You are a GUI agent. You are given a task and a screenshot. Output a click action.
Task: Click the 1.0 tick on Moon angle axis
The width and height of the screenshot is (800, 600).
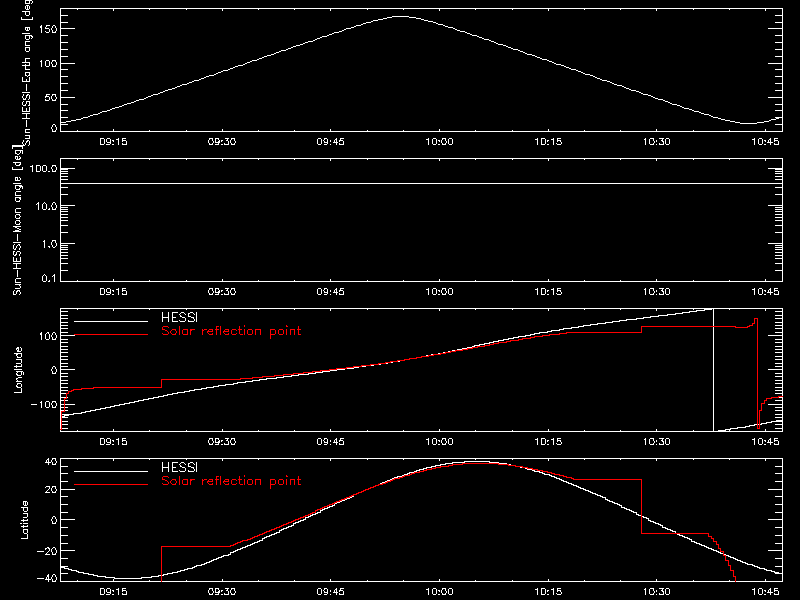pos(49,244)
